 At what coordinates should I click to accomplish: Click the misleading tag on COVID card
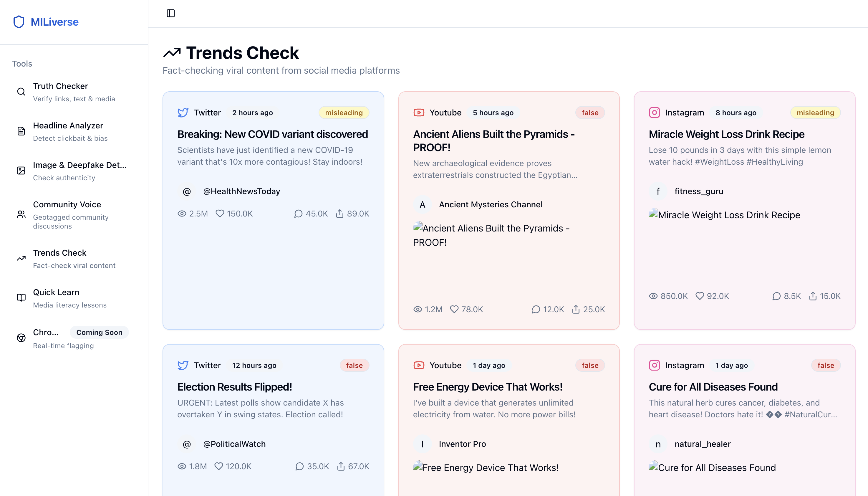(344, 113)
